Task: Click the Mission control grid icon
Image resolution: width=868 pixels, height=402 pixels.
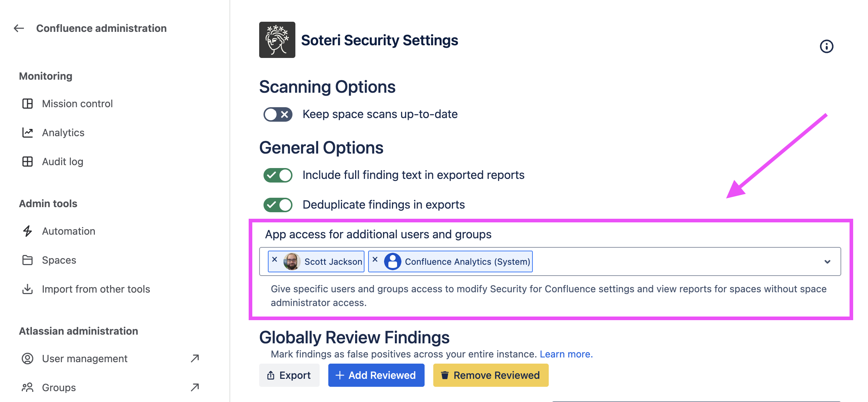Action: (28, 104)
